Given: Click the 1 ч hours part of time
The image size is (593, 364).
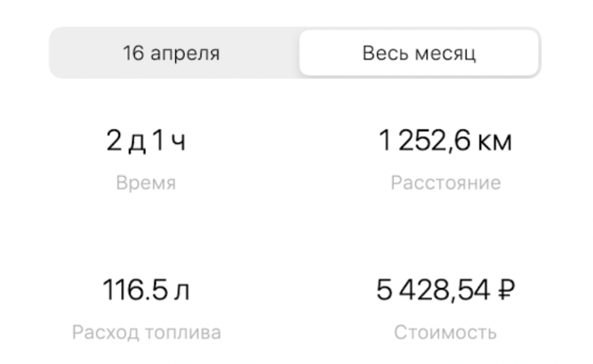Looking at the screenshot, I should point(170,142).
